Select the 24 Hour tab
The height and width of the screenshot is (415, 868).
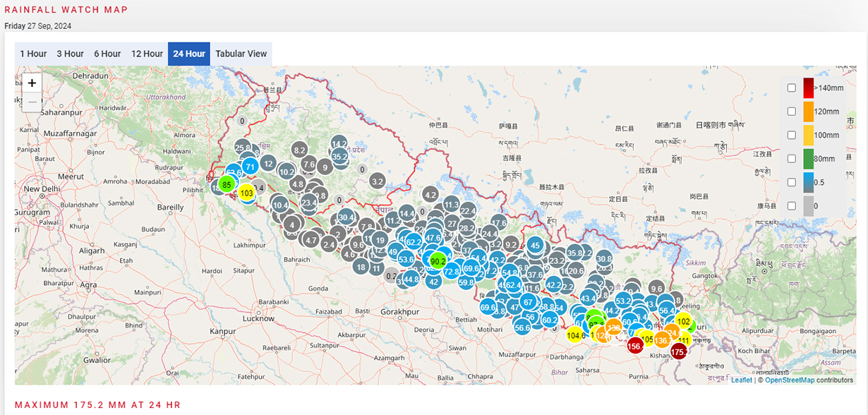click(x=189, y=54)
